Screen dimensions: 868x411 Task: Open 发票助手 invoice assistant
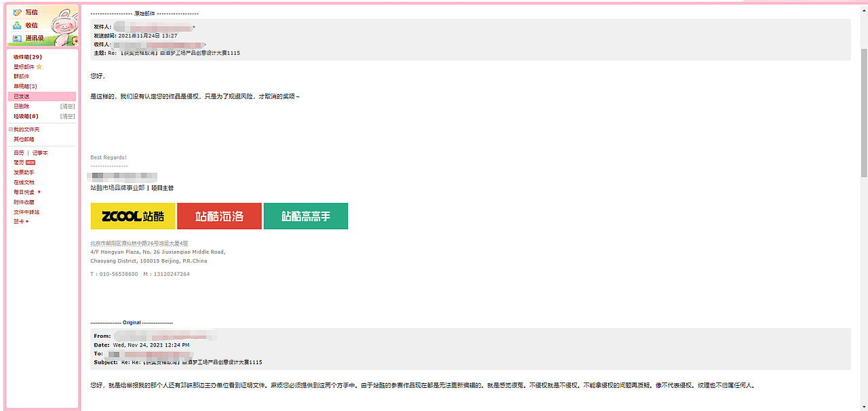24,173
